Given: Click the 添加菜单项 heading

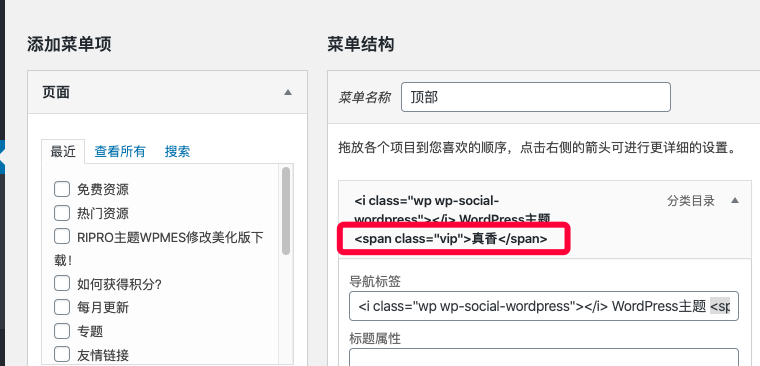Looking at the screenshot, I should (x=69, y=45).
